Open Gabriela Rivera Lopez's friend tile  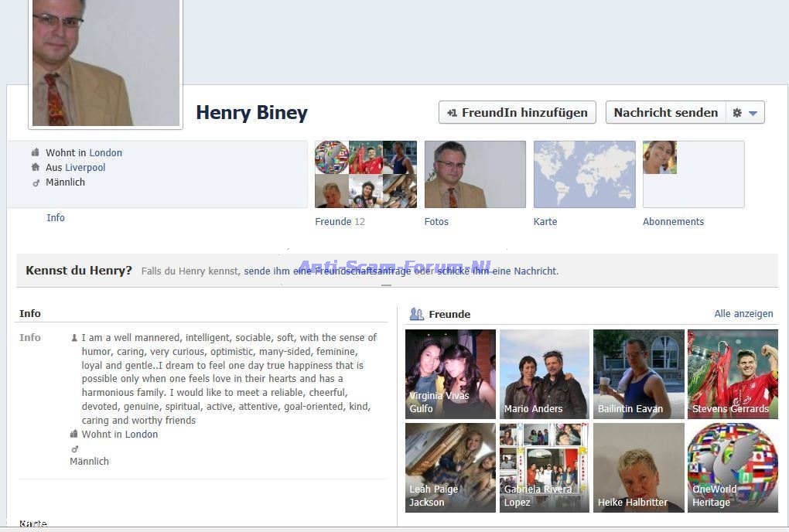[545, 467]
